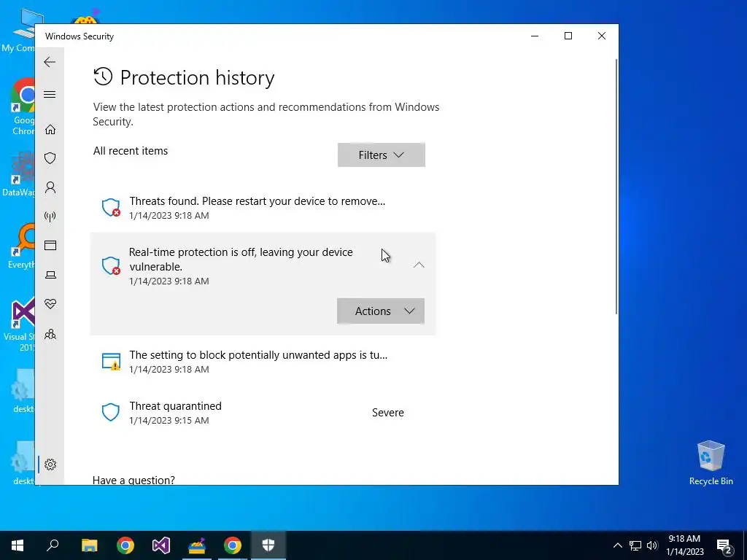Viewport: 747px width, 560px height.
Task: Select the Recycle Bin desktop icon
Action: (711, 463)
